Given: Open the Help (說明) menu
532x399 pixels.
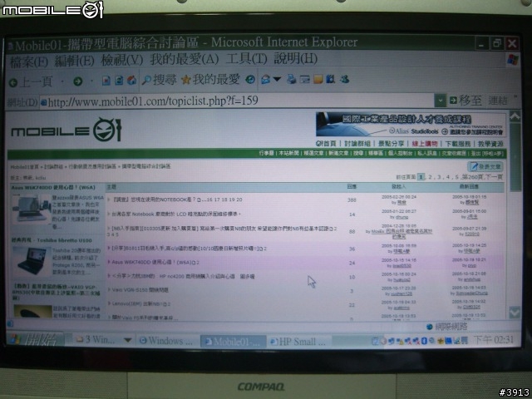Looking at the screenshot, I should (295, 58).
